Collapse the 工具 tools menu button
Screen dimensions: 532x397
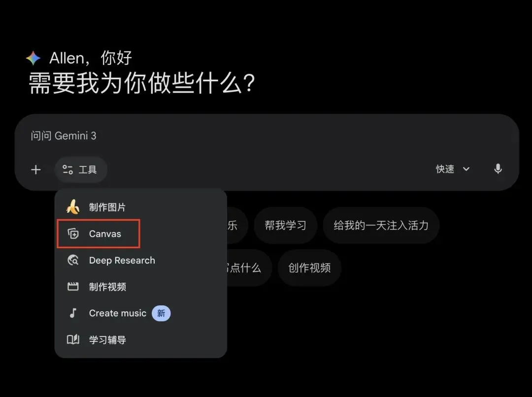[81, 169]
